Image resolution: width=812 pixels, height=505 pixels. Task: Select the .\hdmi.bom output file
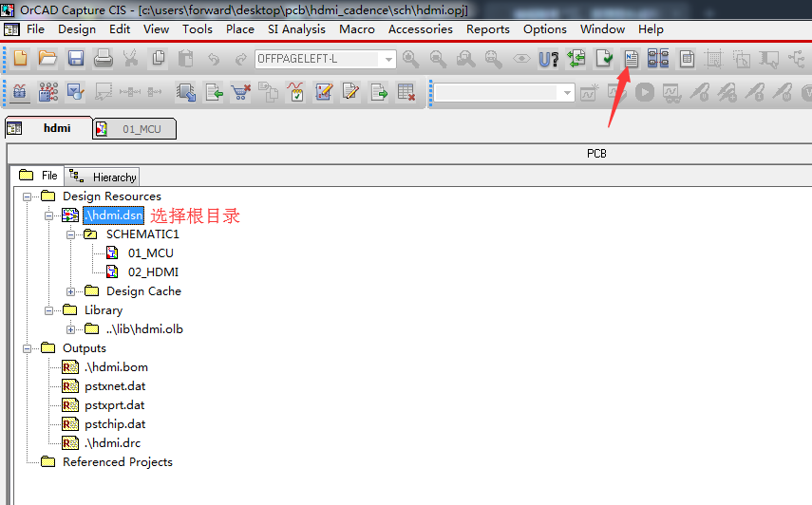click(x=116, y=367)
